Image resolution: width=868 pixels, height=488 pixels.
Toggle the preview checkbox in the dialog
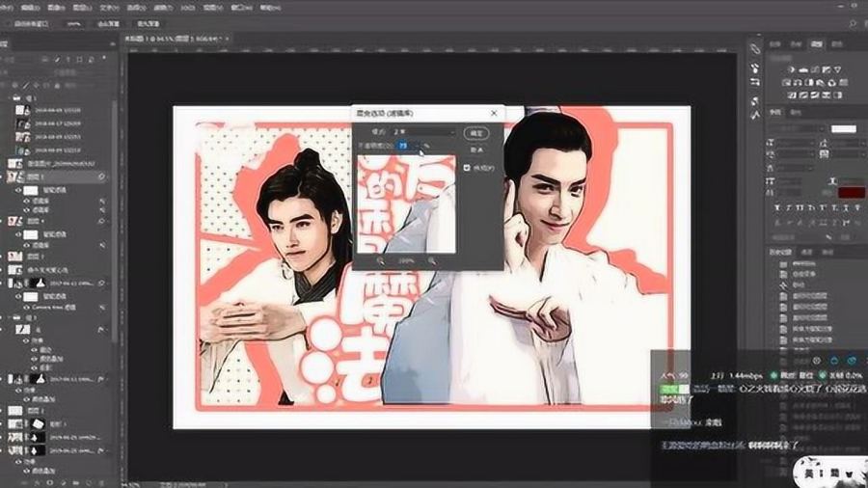coord(467,168)
